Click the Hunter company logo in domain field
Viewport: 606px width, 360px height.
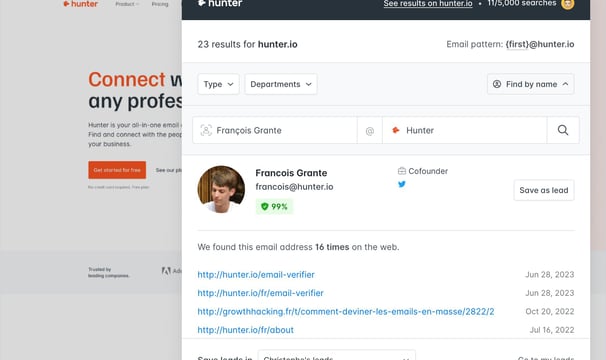[396, 130]
